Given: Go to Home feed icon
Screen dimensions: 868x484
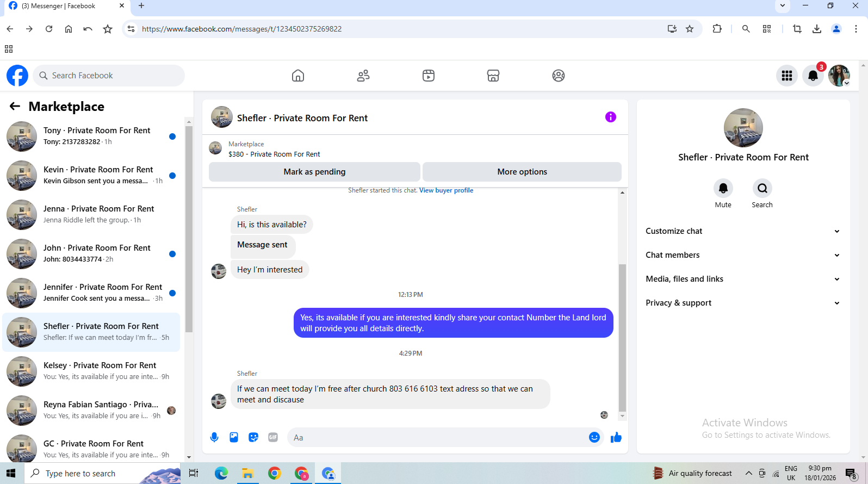Looking at the screenshot, I should pos(298,76).
